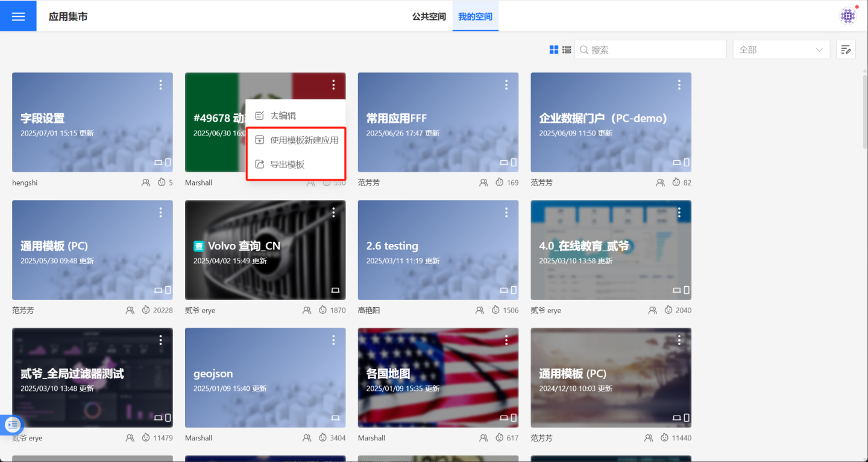Image resolution: width=868 pixels, height=462 pixels.
Task: Open the hamburger main menu
Action: [x=18, y=16]
